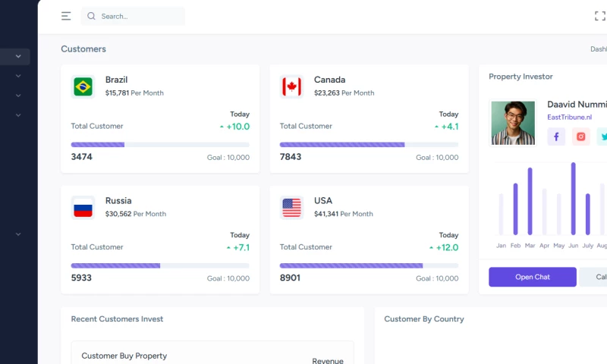
Task: Click Daavid's profile photo
Action: (x=513, y=123)
